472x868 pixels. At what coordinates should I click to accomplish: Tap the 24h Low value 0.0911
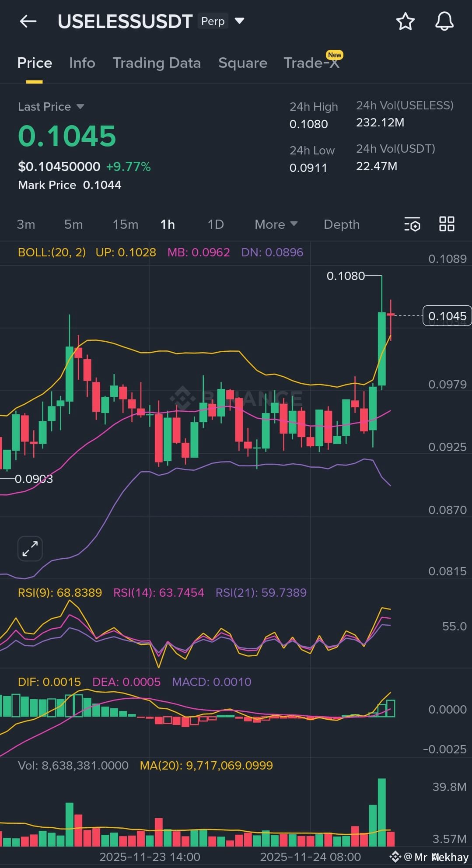[308, 168]
